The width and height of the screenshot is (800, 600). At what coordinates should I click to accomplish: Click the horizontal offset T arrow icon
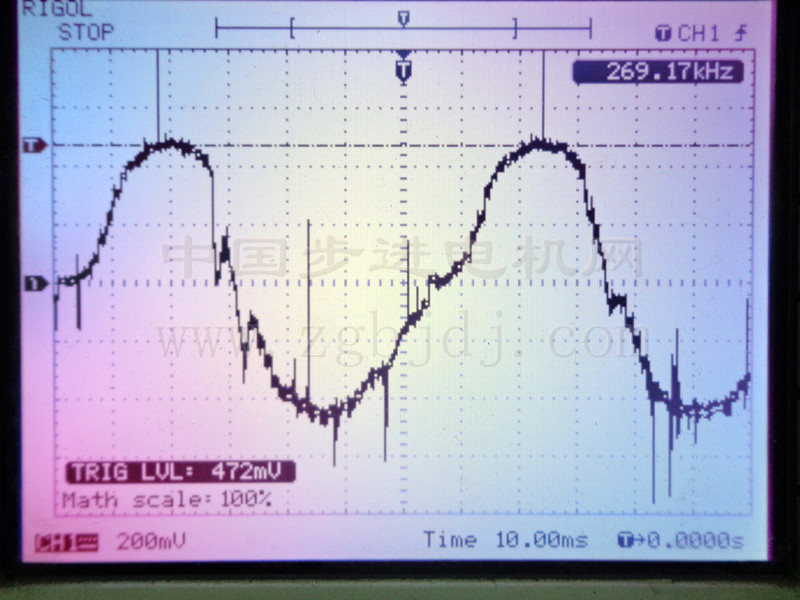pos(626,541)
